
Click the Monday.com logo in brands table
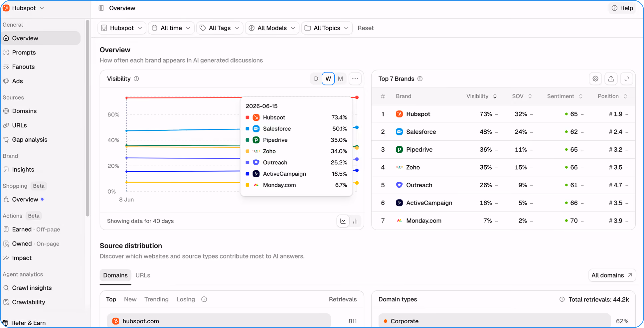click(x=399, y=221)
